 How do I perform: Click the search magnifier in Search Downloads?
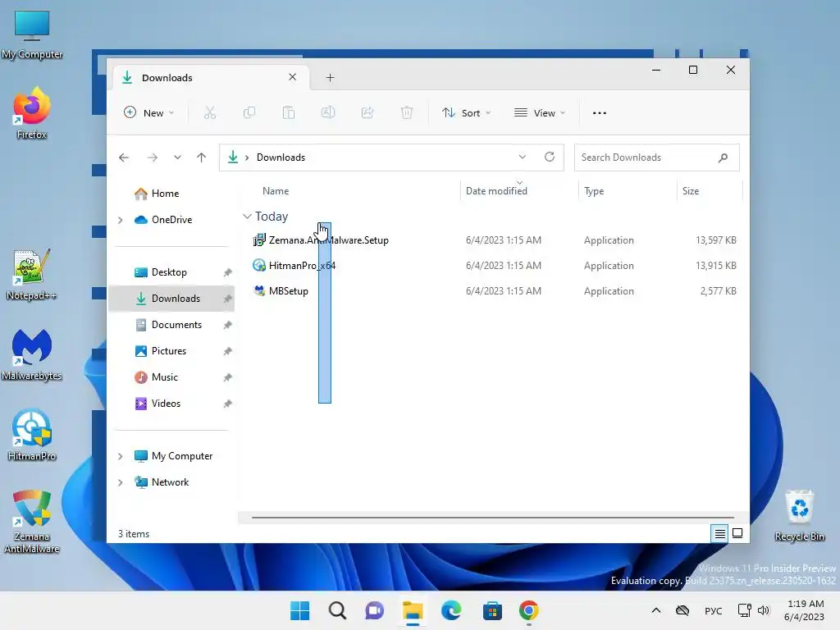pyautogui.click(x=724, y=157)
